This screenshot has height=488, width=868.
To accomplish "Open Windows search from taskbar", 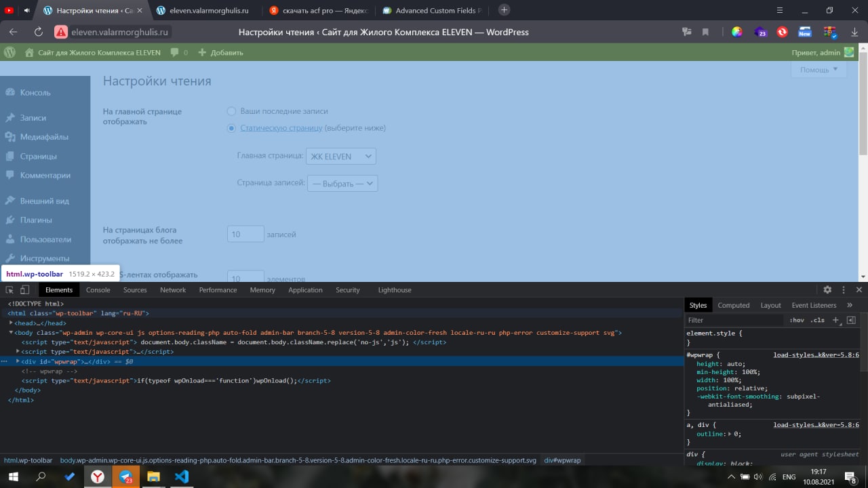I will [41, 476].
